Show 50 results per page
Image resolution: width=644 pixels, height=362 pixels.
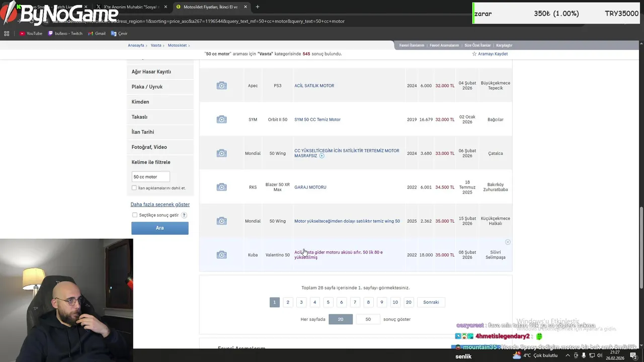368,319
